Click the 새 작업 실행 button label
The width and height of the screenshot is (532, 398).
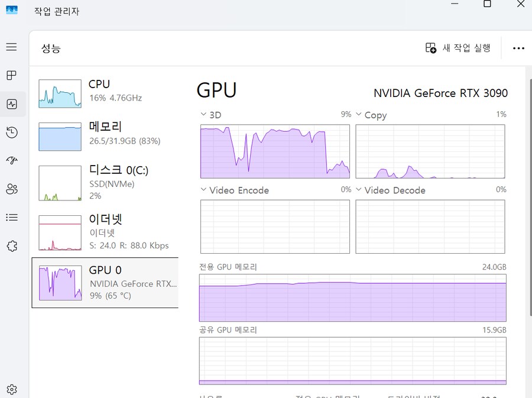(x=466, y=48)
